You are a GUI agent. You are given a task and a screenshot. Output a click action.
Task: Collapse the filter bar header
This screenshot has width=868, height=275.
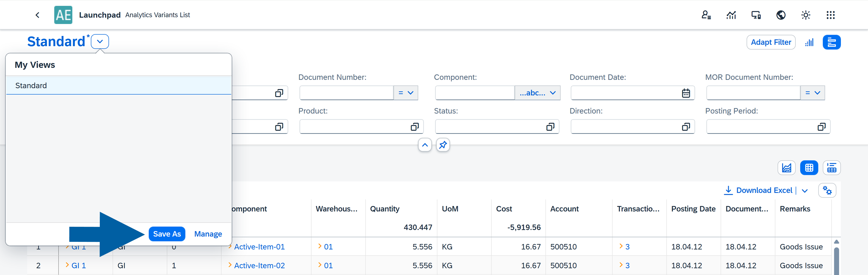425,145
